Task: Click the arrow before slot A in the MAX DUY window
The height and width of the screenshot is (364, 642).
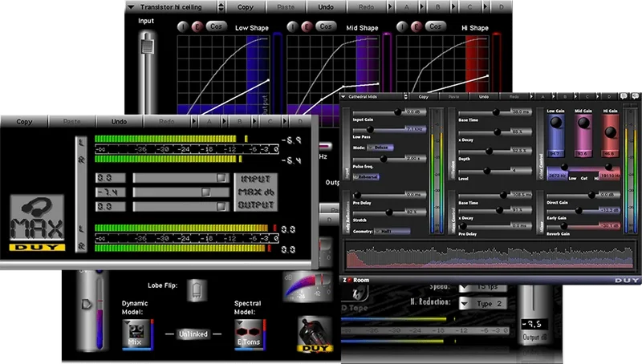Action: point(193,122)
